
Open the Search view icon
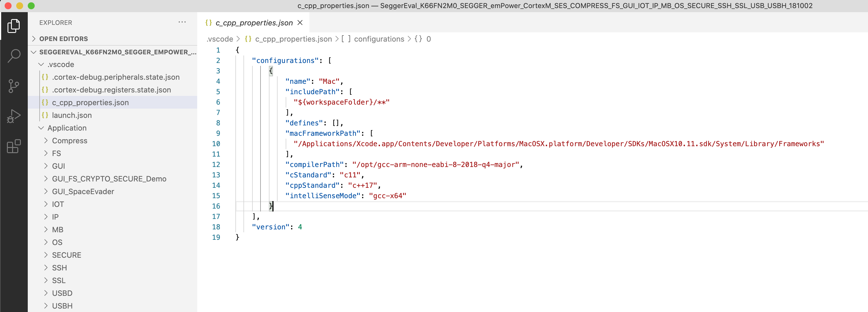(14, 55)
